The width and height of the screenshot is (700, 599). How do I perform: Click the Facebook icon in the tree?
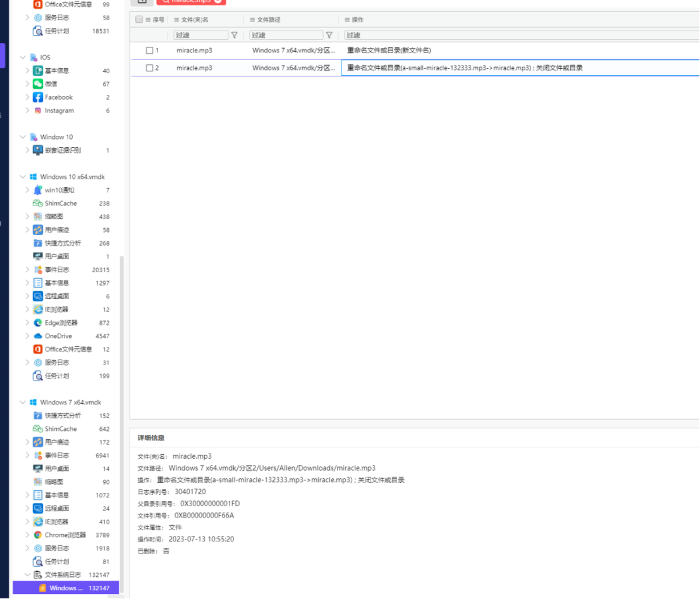point(38,97)
